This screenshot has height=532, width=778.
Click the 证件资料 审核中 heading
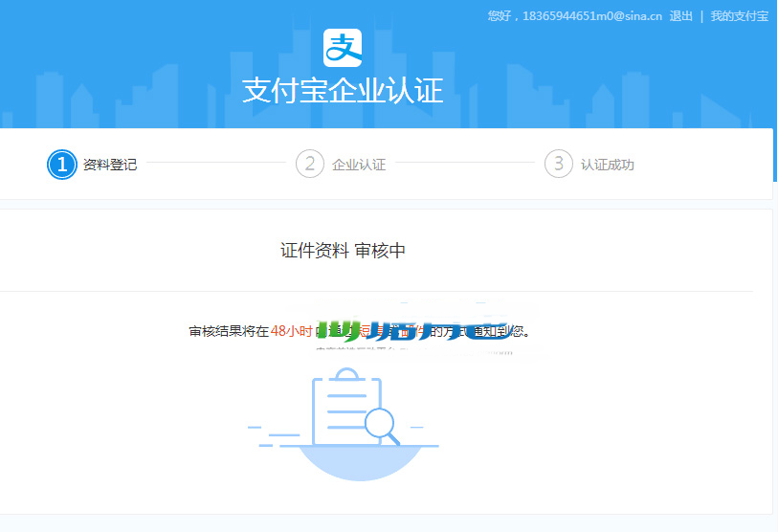[343, 251]
